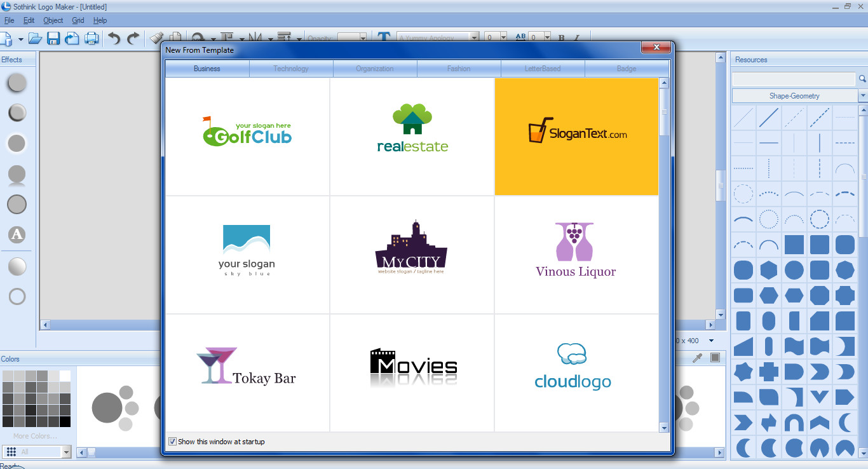868x469 pixels.
Task: Choose the Tokay Bar logo template
Action: click(x=247, y=373)
